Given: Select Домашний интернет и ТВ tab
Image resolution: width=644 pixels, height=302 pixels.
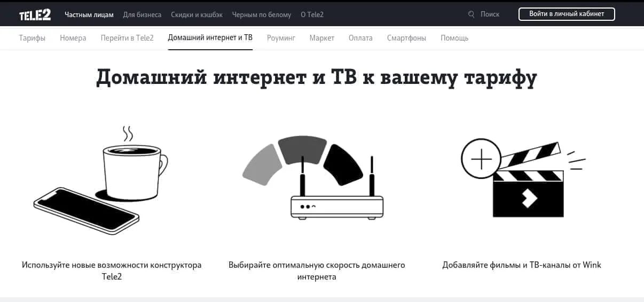Looking at the screenshot, I should click(x=210, y=38).
